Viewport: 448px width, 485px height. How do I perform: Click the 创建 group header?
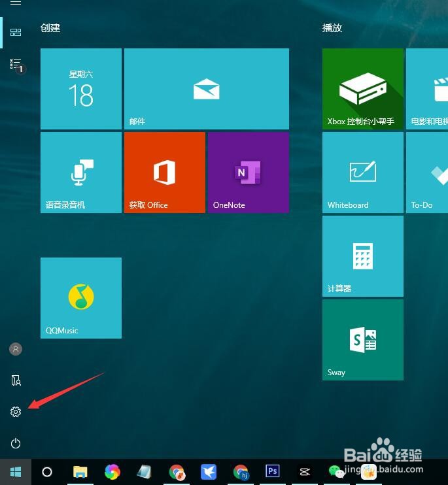(x=50, y=28)
